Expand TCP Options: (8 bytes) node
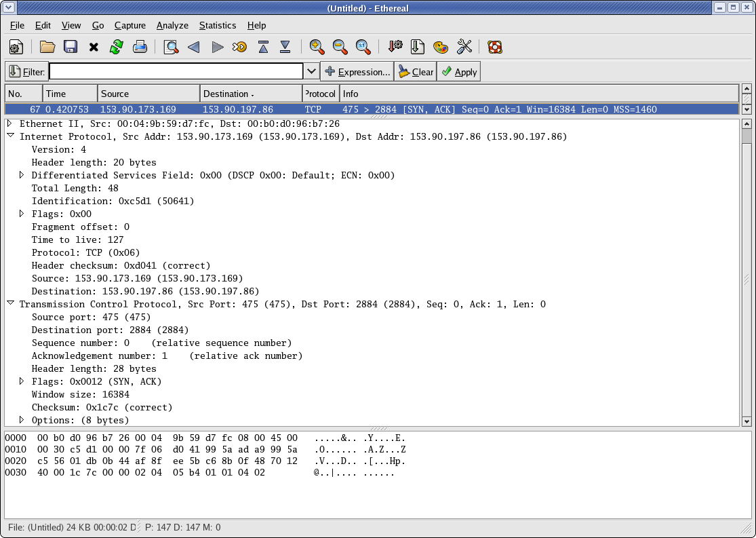This screenshot has width=756, height=538. pyautogui.click(x=22, y=420)
